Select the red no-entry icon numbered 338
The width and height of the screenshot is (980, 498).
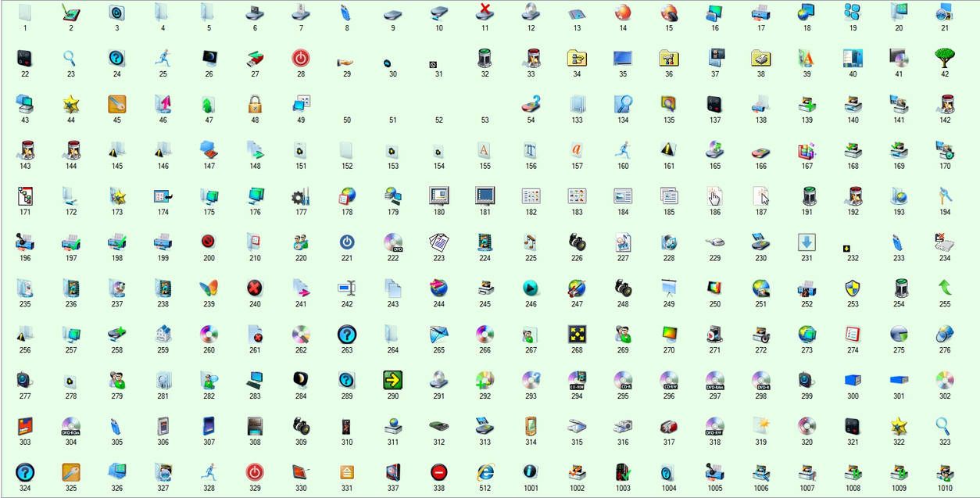[438, 473]
